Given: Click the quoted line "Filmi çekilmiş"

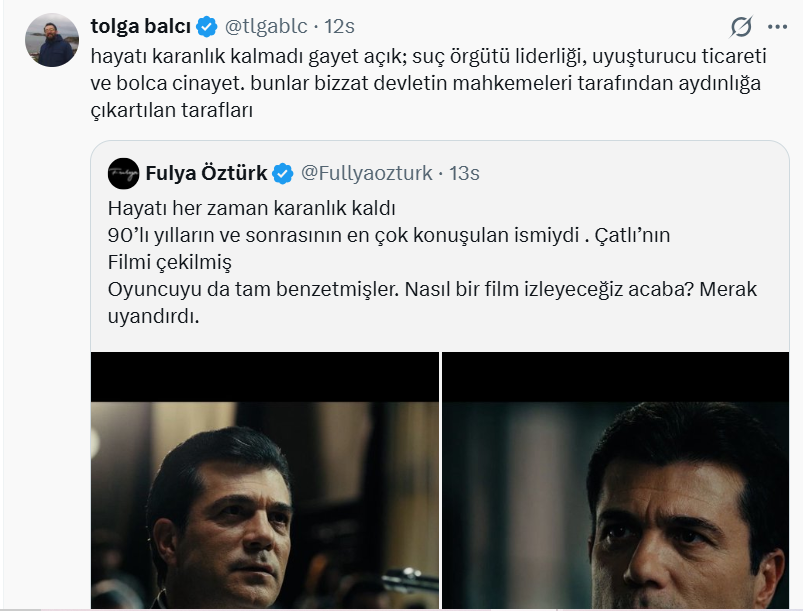Looking at the screenshot, I should pos(169,263).
